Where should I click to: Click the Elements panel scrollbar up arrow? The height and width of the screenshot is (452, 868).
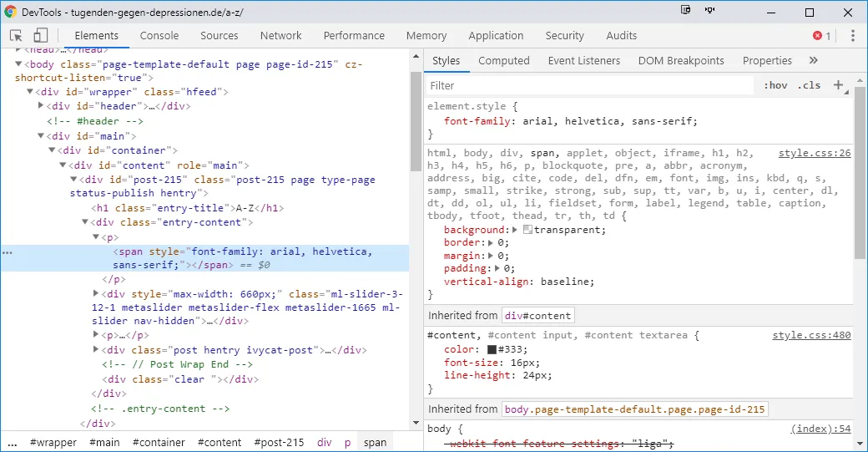pyautogui.click(x=416, y=57)
